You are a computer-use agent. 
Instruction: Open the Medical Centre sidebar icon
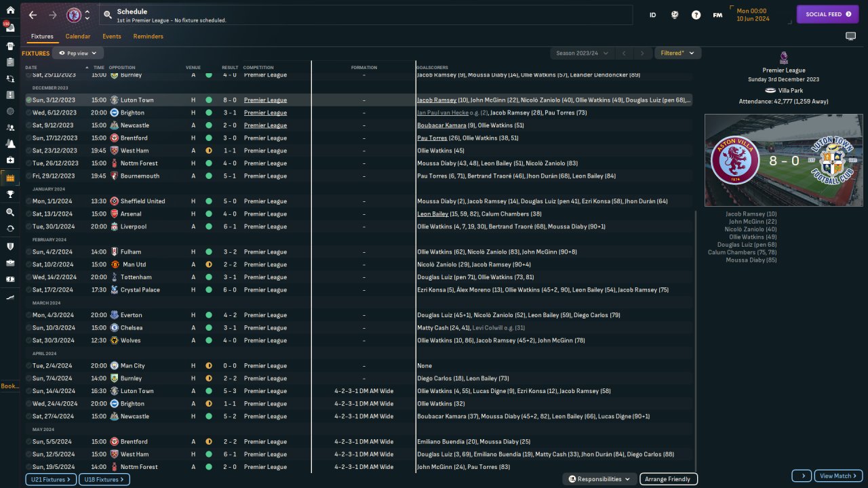(10, 160)
